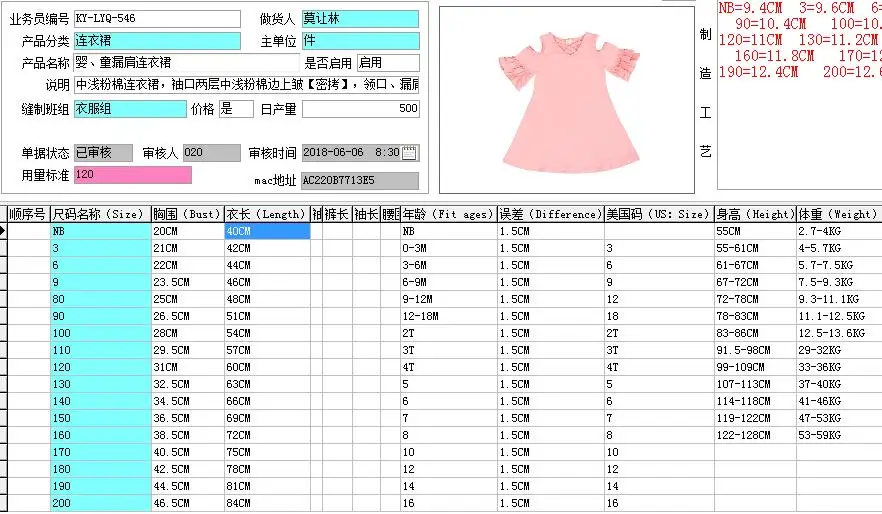
Task: Open the calendar picker beside 审核时间
Action: pyautogui.click(x=410, y=153)
